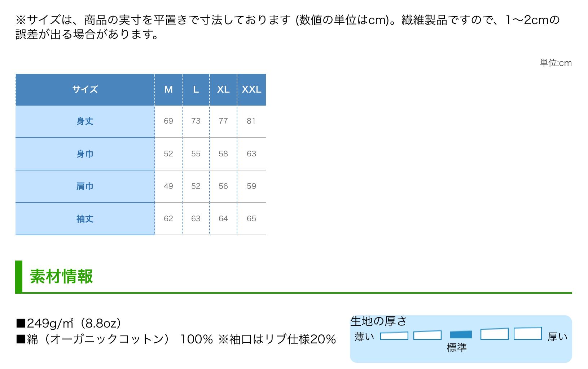Click the filled 標準 fabric thickness box
588x369 pixels.
(x=461, y=335)
